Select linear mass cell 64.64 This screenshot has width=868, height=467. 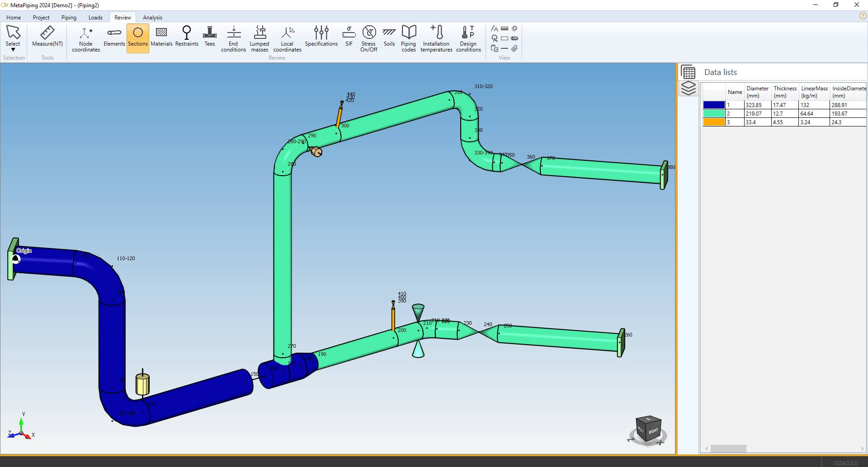pyautogui.click(x=814, y=113)
